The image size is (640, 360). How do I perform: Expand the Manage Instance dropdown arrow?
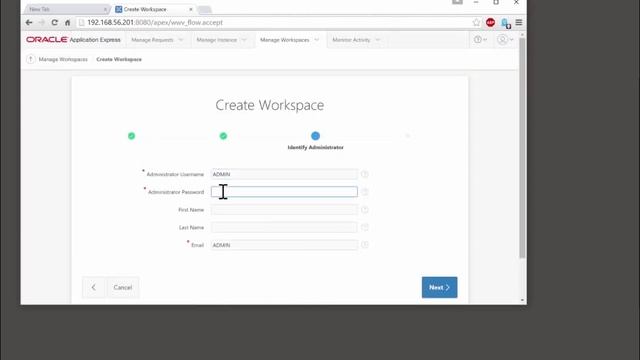244,40
